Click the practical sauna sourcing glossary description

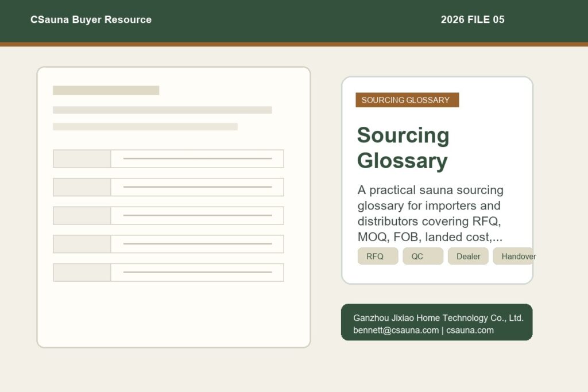pos(431,214)
